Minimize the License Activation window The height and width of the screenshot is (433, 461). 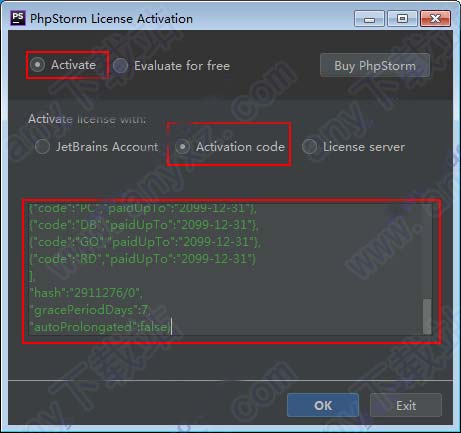click(x=369, y=19)
